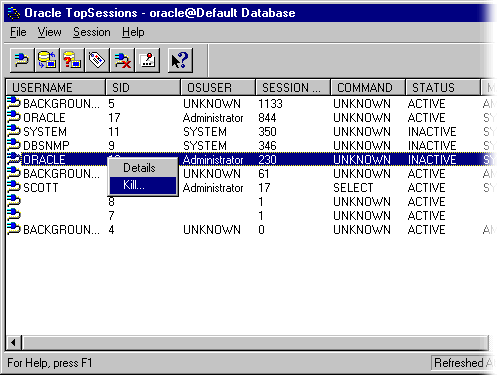498x375 pixels.
Task: Click the SID value 7
Action: pos(112,216)
